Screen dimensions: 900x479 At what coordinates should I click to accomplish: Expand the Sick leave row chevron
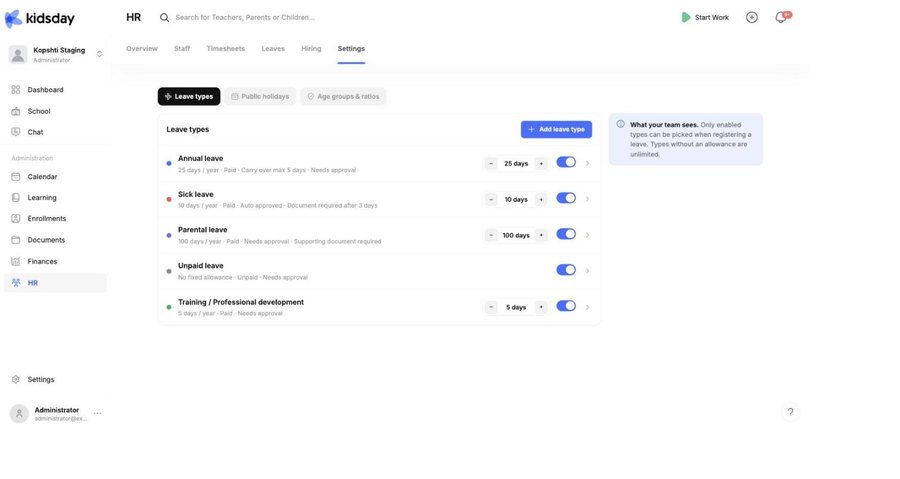click(587, 199)
